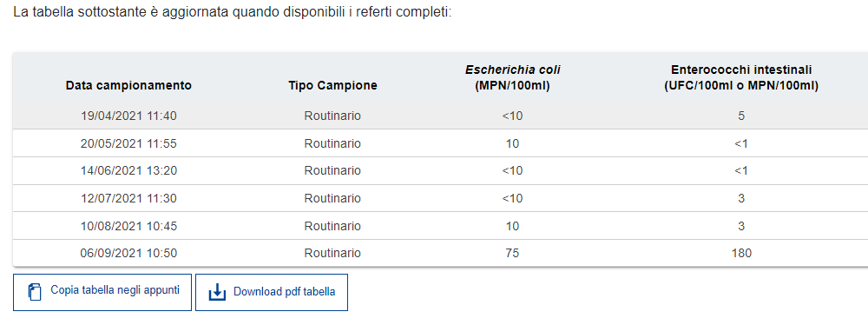
Task: Copy table with Copia tabella negli appunti
Action: pyautogui.click(x=102, y=292)
